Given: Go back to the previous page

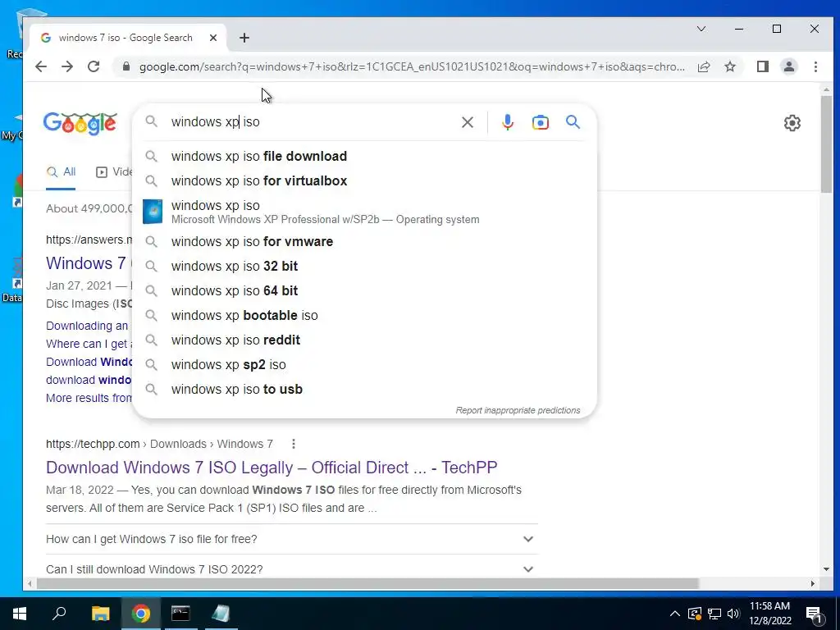Looking at the screenshot, I should [x=41, y=66].
